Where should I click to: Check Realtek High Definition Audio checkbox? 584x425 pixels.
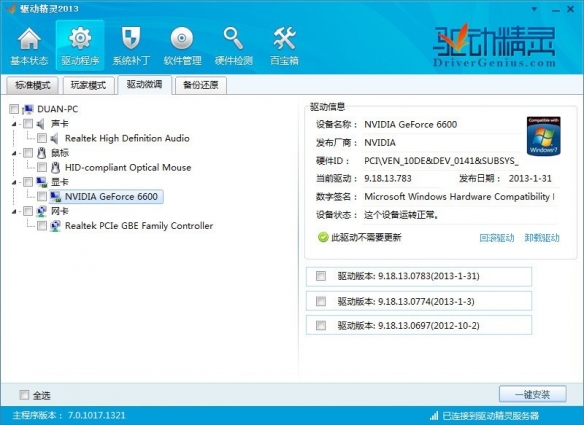(x=42, y=139)
